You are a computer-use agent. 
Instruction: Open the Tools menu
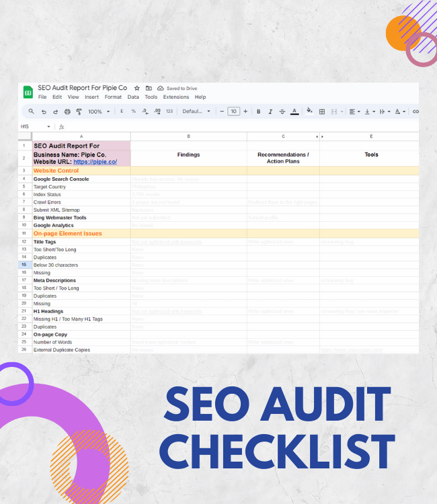coord(151,97)
